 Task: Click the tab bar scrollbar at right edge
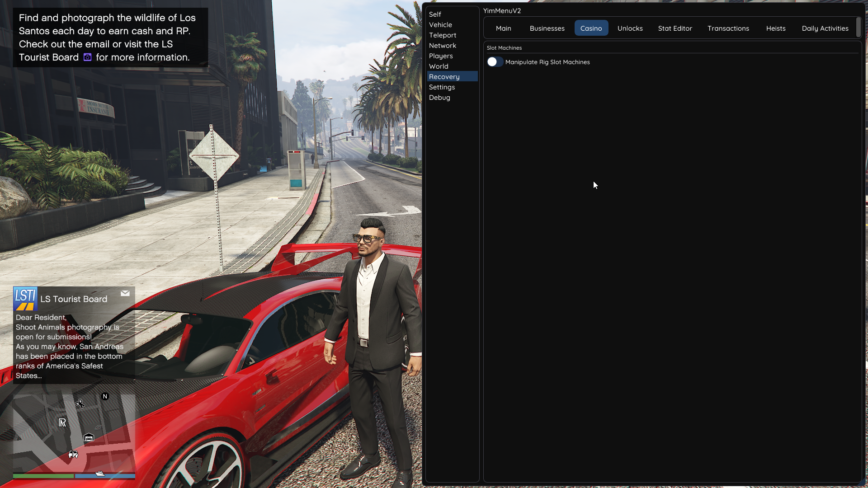point(858,28)
